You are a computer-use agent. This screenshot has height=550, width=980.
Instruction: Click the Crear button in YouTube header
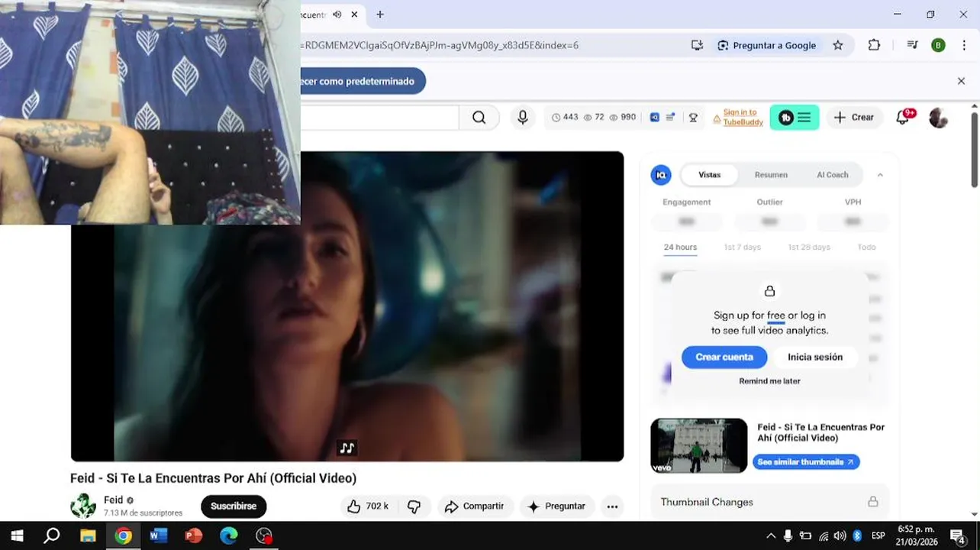[x=854, y=118]
